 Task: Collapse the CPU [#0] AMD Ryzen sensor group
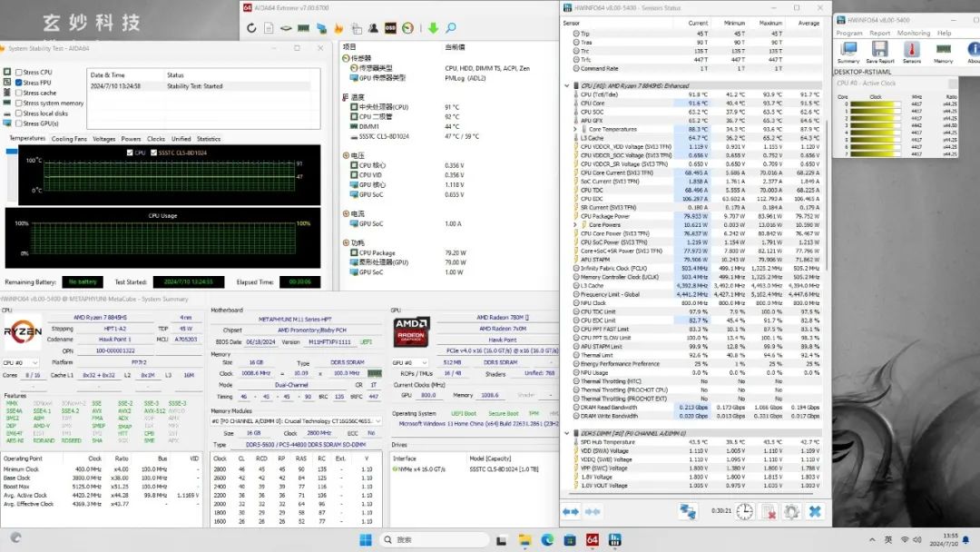tap(566, 85)
